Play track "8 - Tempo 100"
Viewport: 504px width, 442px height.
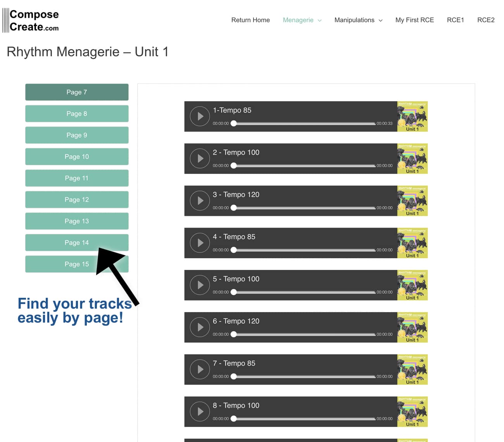click(x=200, y=411)
